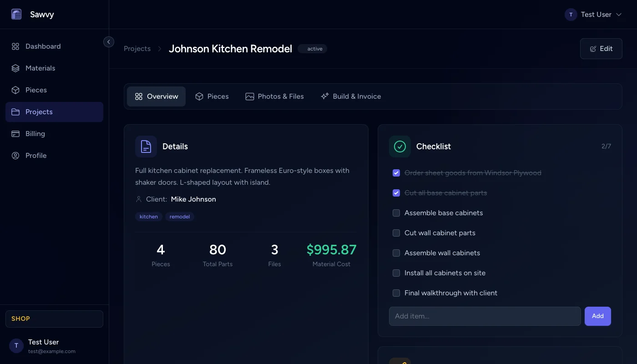Click the Sawvy logo in the top left

pos(16,14)
